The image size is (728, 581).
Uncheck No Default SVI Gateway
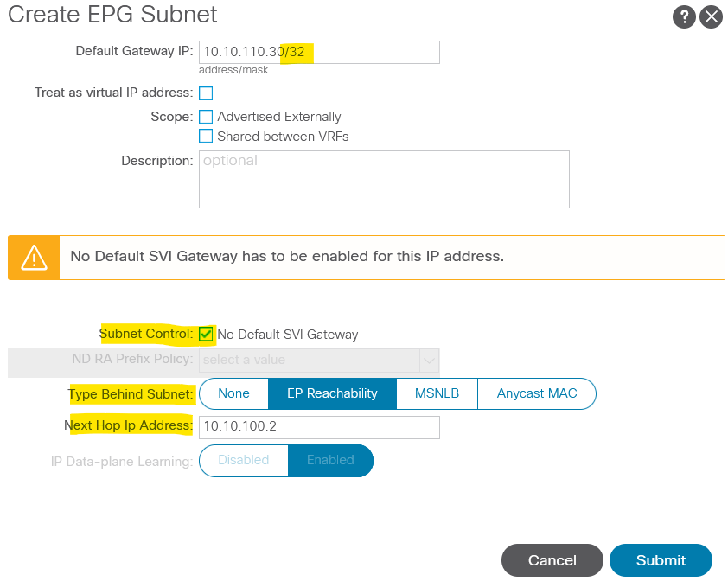coord(206,334)
